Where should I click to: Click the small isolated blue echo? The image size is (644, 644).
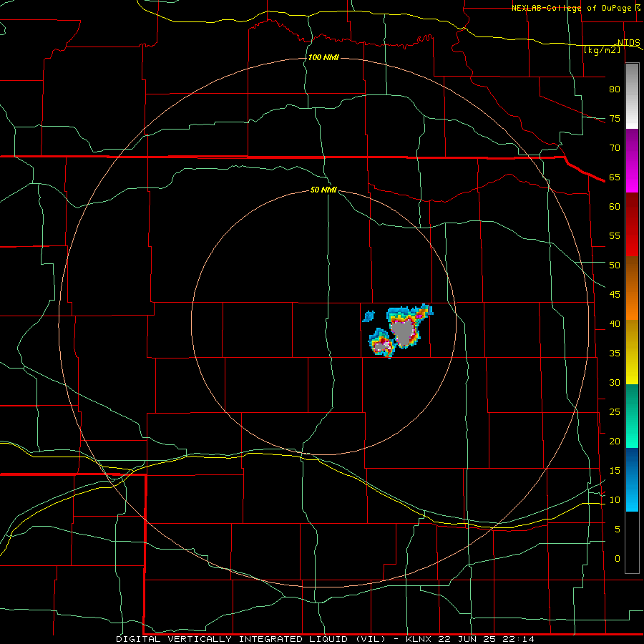click(369, 316)
